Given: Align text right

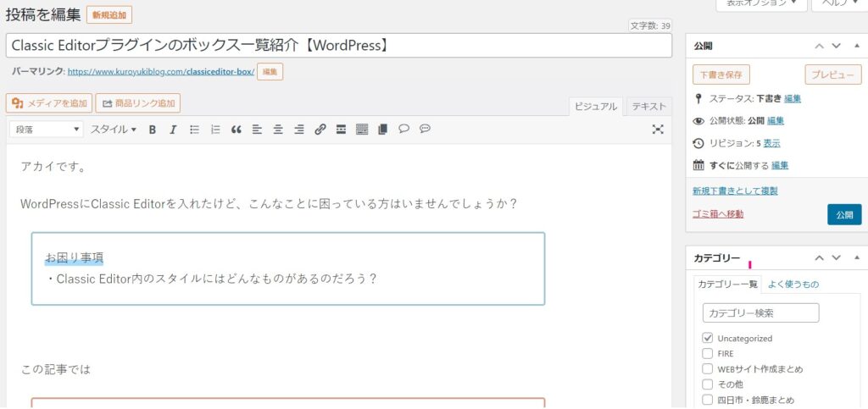Looking at the screenshot, I should [x=299, y=130].
